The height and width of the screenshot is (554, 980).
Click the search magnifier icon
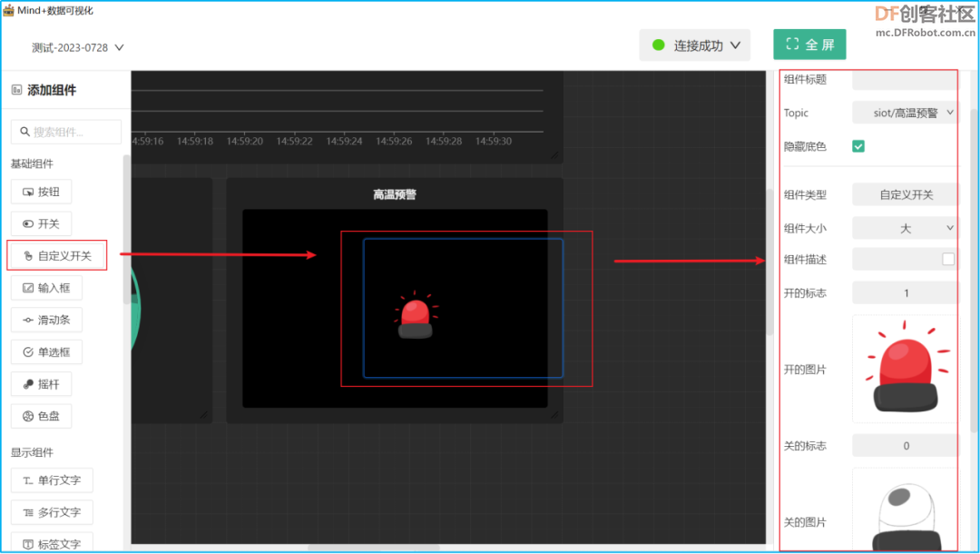pos(25,132)
